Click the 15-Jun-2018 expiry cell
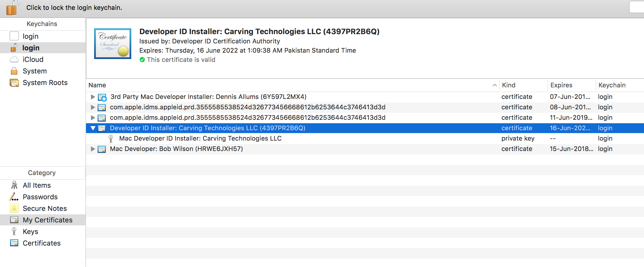This screenshot has height=267, width=644. 572,149
